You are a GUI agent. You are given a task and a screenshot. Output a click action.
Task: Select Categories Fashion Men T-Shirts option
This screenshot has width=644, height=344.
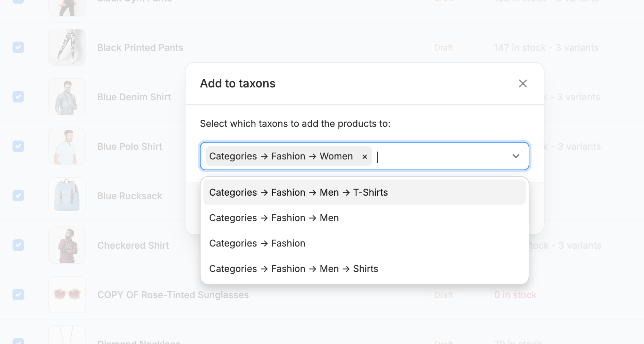point(298,192)
